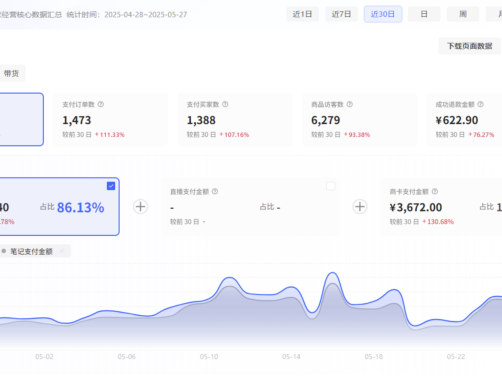Remove the 笔记支付金额 legend tag
The image size is (502, 376).
[x=62, y=251]
